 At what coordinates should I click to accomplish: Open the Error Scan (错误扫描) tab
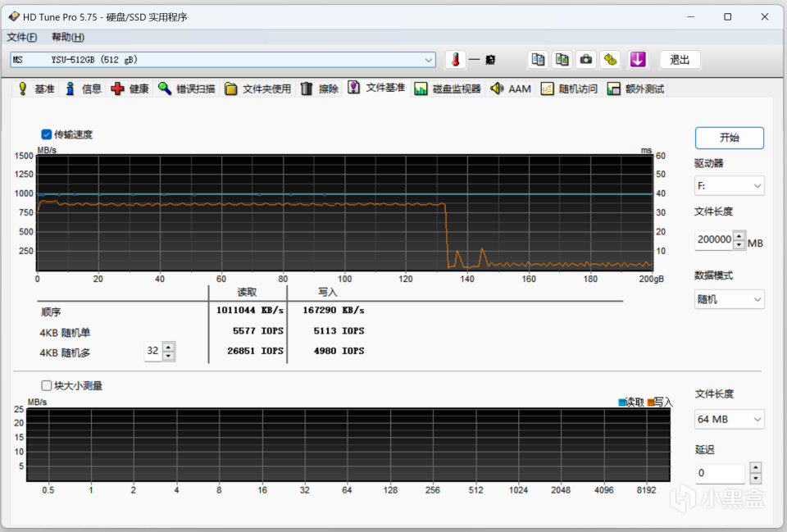pyautogui.click(x=187, y=89)
